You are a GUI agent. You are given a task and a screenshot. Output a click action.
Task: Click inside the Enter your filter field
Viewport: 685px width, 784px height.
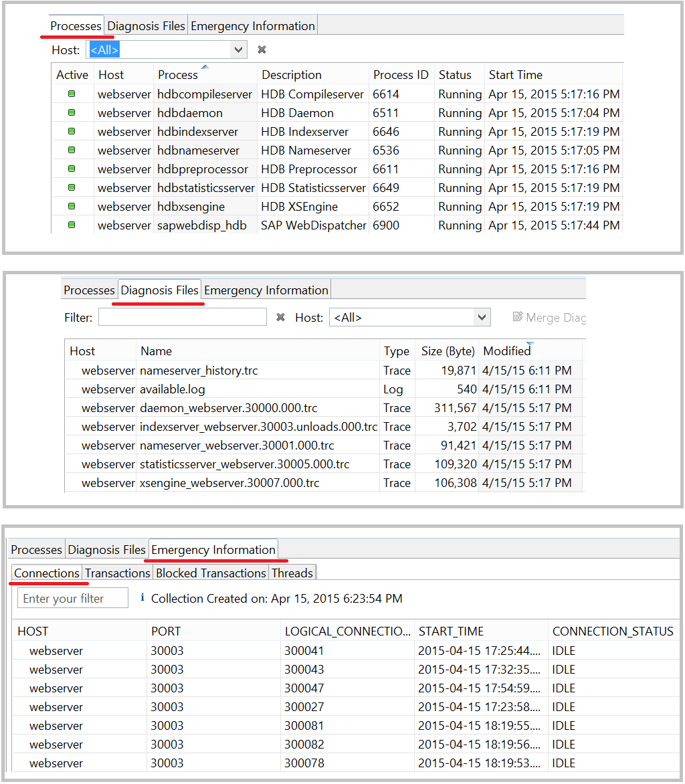click(72, 598)
